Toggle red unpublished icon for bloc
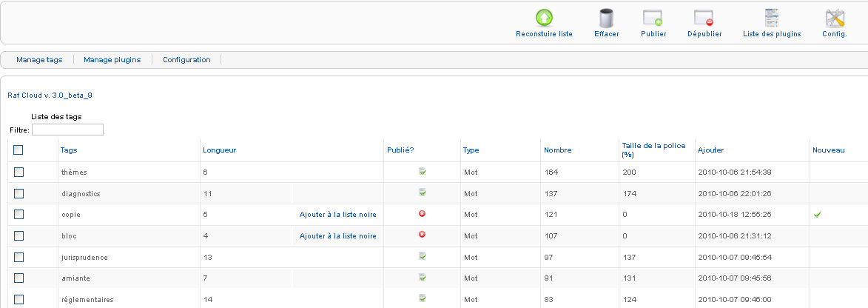Screen dimensions: 868x308 pos(423,235)
